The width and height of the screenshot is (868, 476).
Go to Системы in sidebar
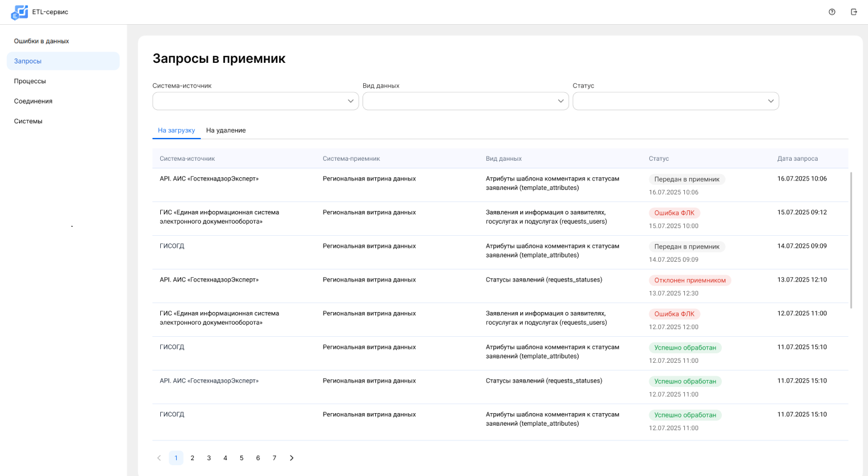click(x=28, y=121)
